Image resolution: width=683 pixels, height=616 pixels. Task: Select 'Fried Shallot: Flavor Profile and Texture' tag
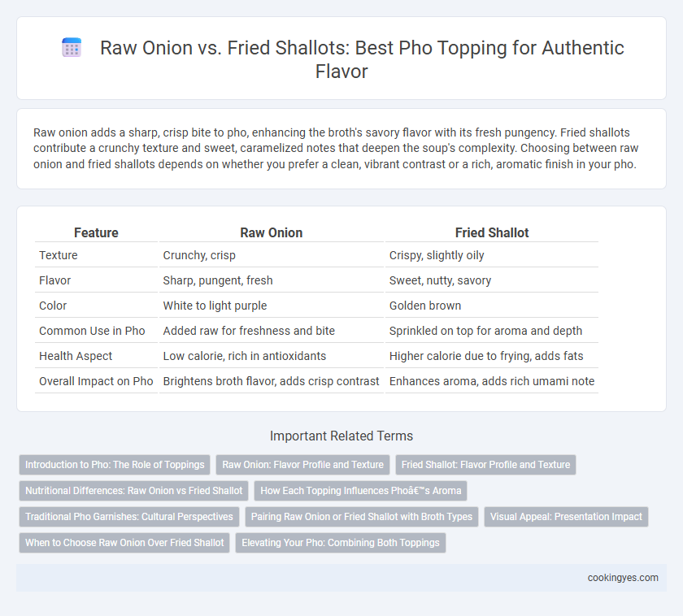[x=485, y=465]
